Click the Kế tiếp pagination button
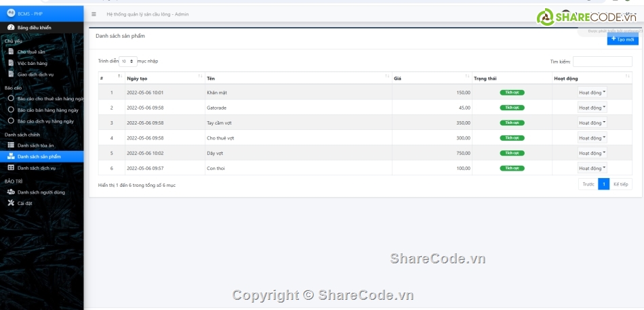This screenshot has height=310, width=644. click(x=620, y=184)
